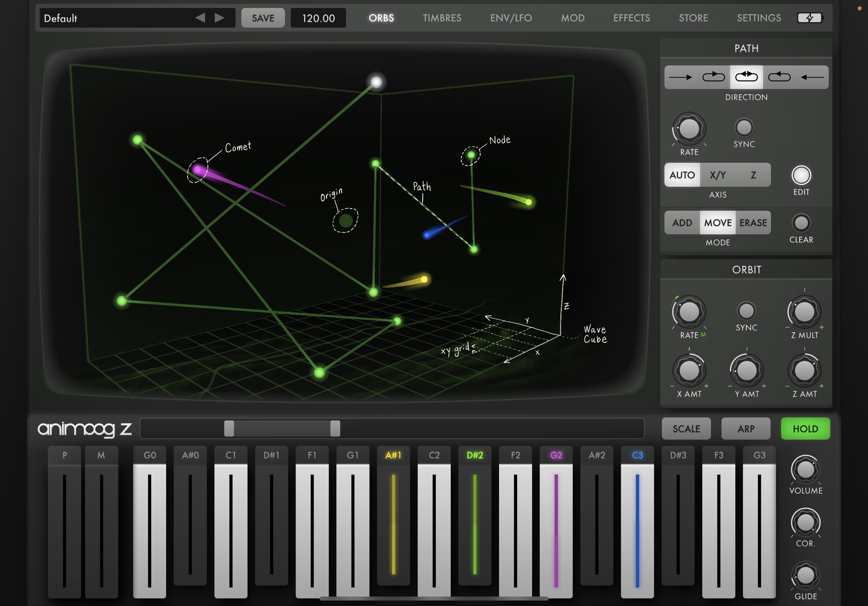Open the SCALE settings button

[x=686, y=428]
